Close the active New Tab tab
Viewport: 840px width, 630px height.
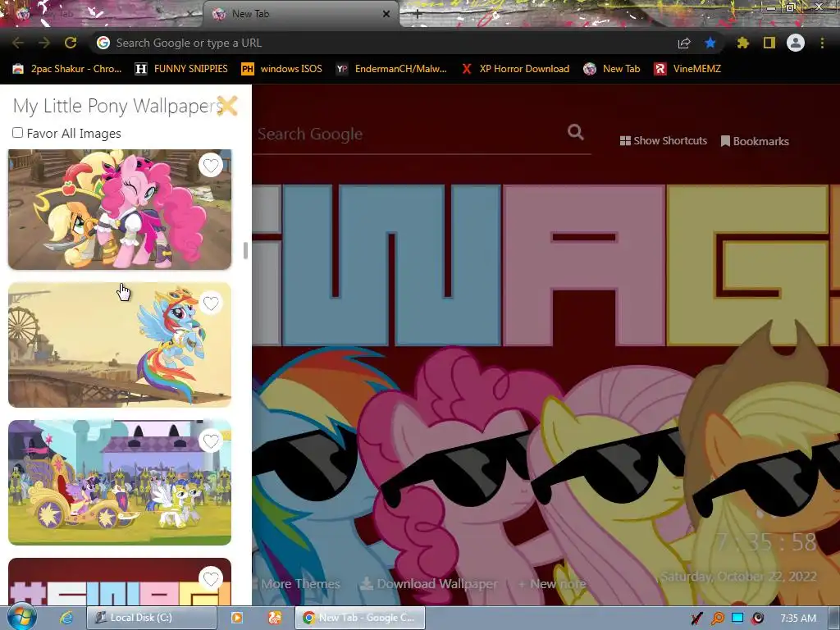tap(386, 14)
